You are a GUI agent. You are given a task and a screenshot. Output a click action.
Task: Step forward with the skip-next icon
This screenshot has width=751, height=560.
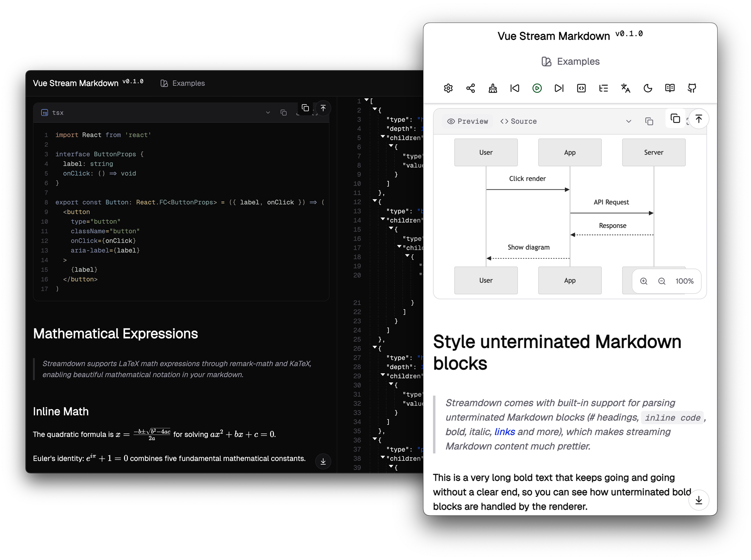pyautogui.click(x=559, y=88)
